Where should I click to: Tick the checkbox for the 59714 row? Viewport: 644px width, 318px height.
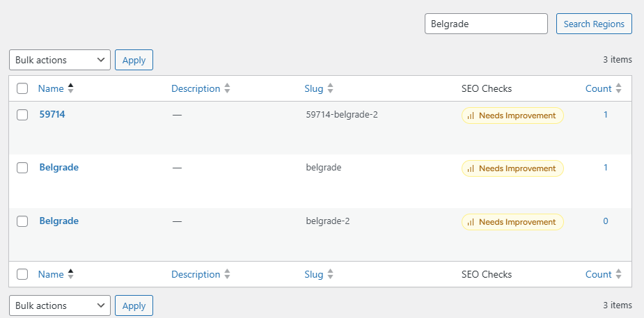(x=22, y=115)
